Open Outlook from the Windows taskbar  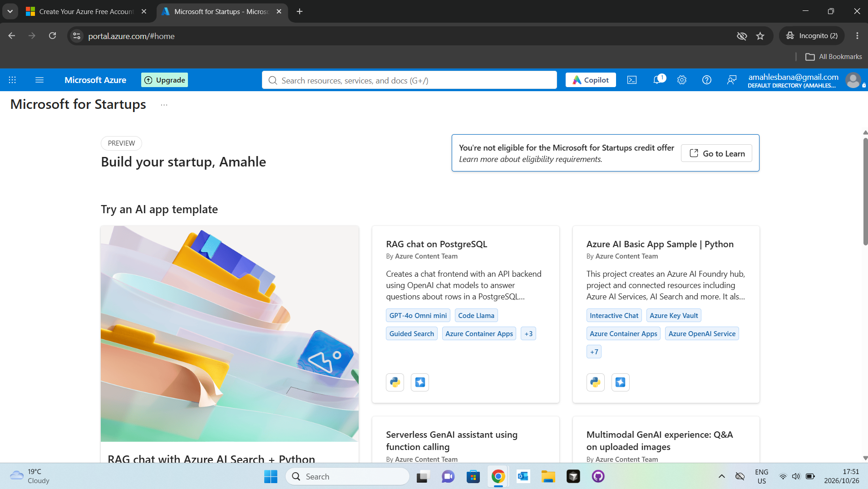(523, 476)
